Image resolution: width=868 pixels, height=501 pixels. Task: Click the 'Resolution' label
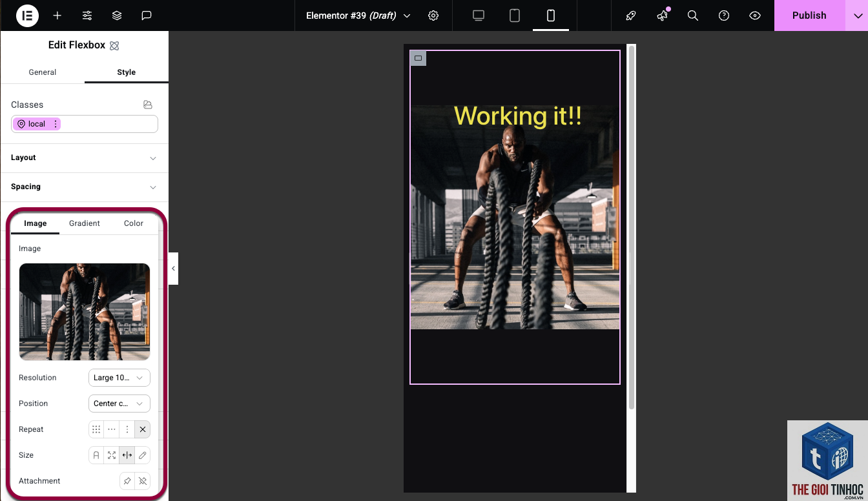pyautogui.click(x=37, y=378)
